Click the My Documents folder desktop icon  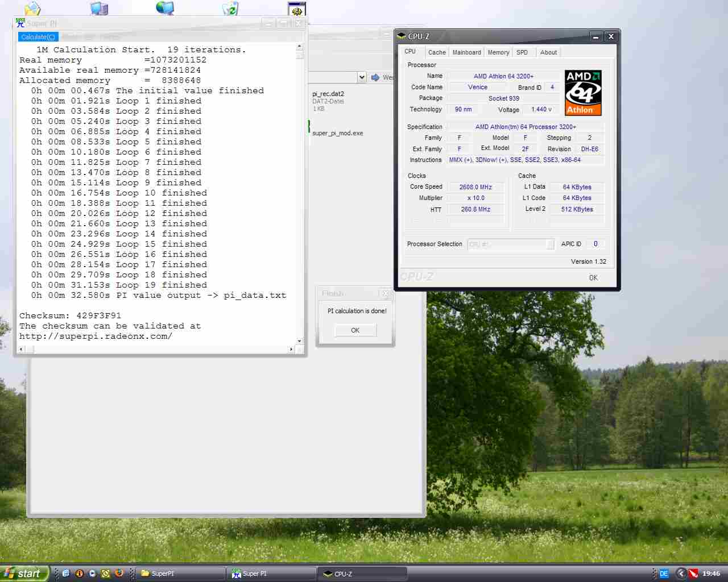tap(32, 8)
